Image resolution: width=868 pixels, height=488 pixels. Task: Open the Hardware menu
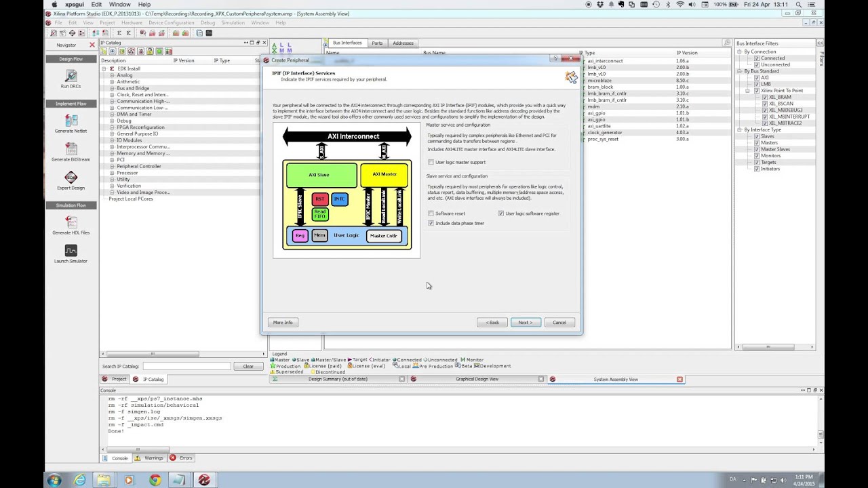132,22
